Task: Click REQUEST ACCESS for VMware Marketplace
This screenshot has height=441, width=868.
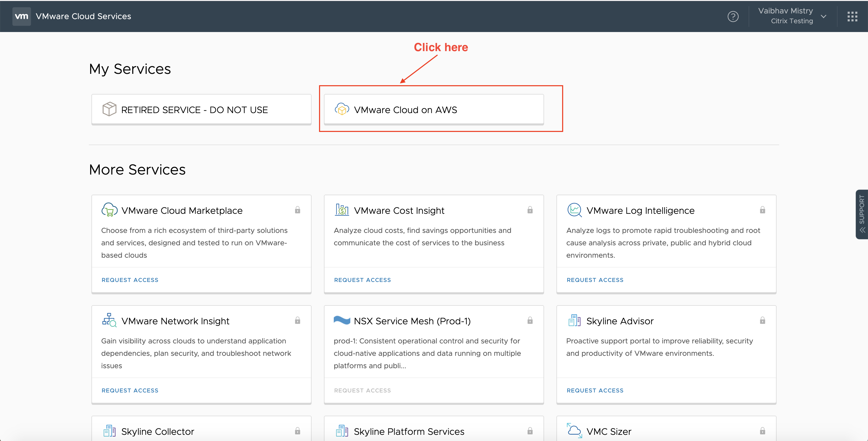Action: click(130, 280)
